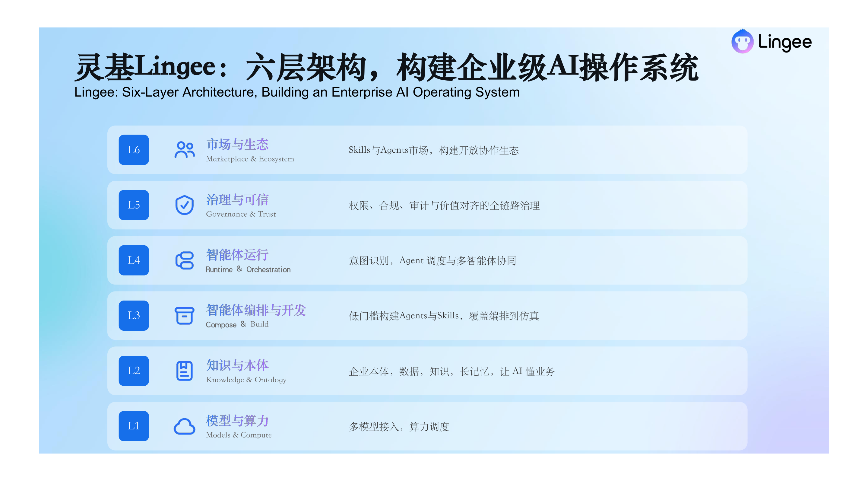
Task: Click the English subtitle Six-Layer Architecture line
Action: pyautogui.click(x=297, y=92)
